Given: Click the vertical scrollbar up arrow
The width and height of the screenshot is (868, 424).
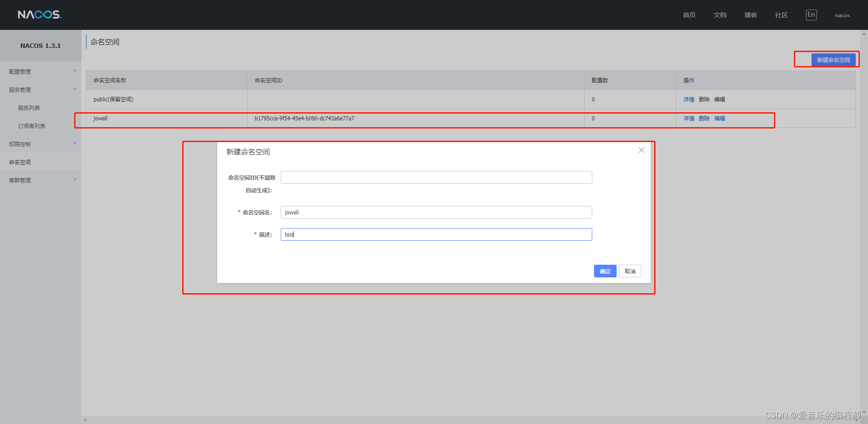Looking at the screenshot, I should coord(864,33).
